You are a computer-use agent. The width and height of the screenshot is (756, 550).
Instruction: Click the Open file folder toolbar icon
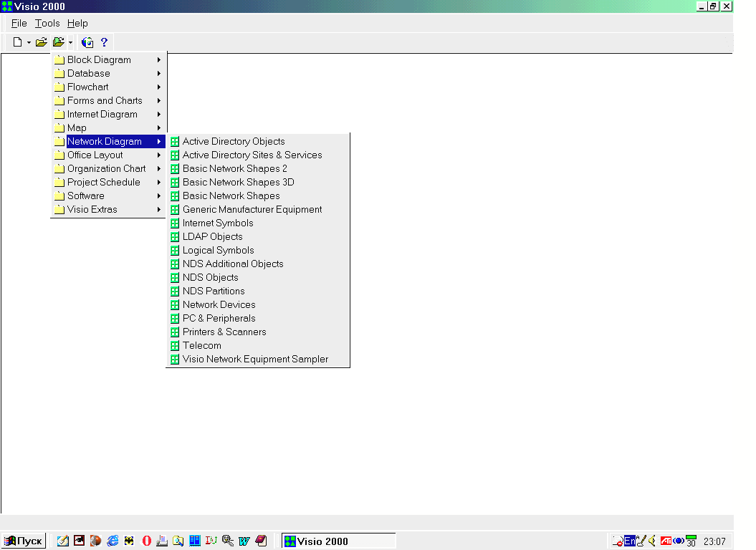[42, 42]
